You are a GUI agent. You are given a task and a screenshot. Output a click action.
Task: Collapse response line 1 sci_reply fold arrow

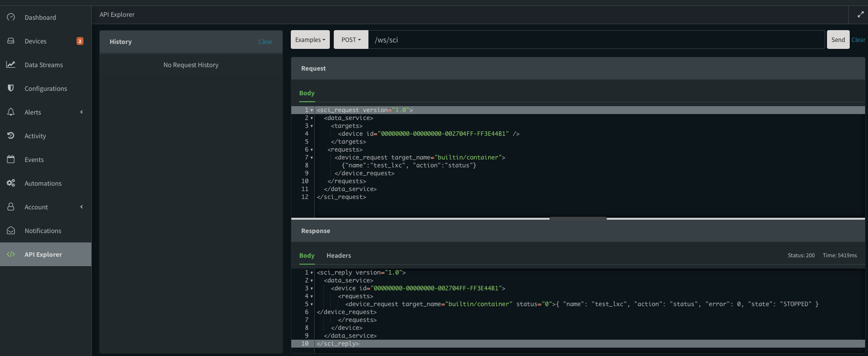coord(312,273)
